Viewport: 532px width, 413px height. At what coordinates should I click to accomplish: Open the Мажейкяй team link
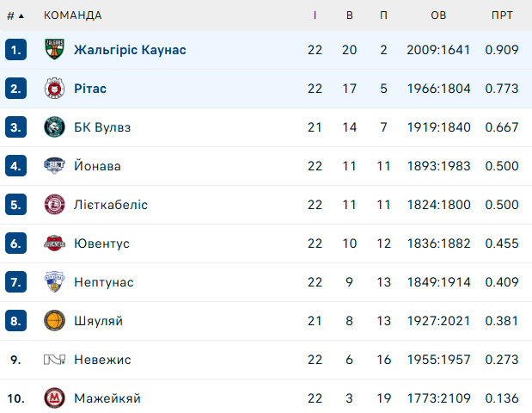107,398
